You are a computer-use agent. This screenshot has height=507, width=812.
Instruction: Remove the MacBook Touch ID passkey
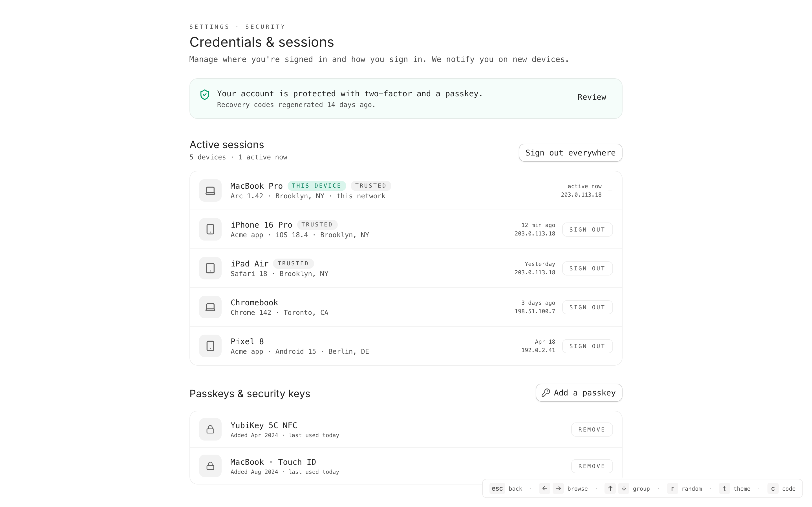coord(592,466)
